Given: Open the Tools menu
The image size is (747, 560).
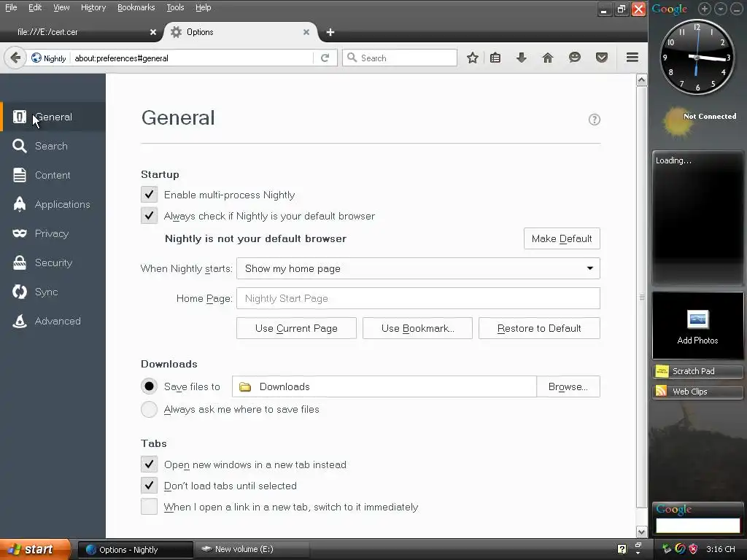Looking at the screenshot, I should [175, 7].
